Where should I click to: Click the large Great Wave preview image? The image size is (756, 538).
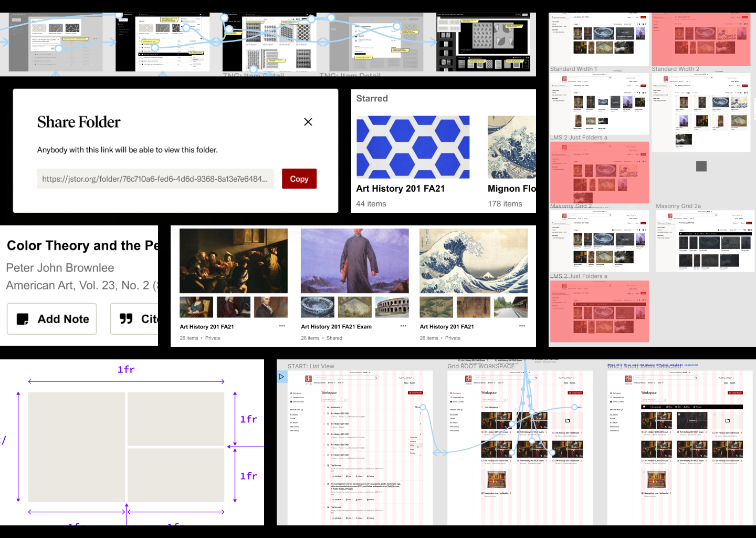point(474,261)
